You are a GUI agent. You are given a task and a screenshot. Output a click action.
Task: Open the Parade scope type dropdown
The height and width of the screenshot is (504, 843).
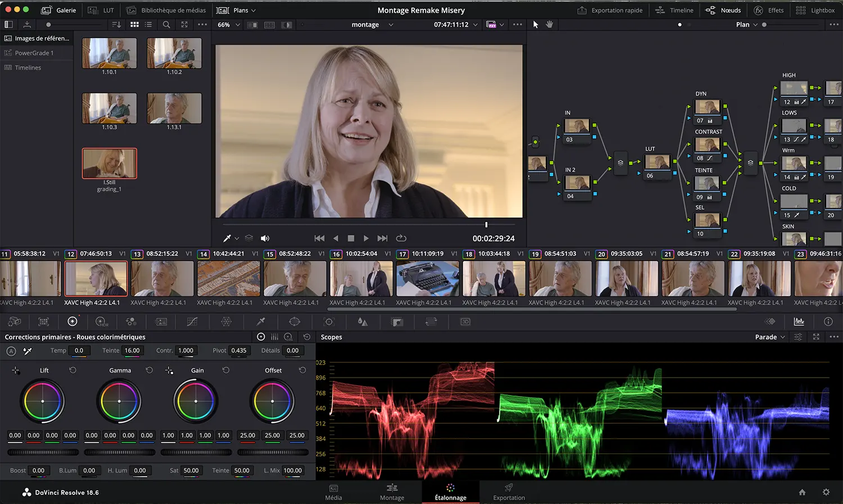click(x=768, y=337)
